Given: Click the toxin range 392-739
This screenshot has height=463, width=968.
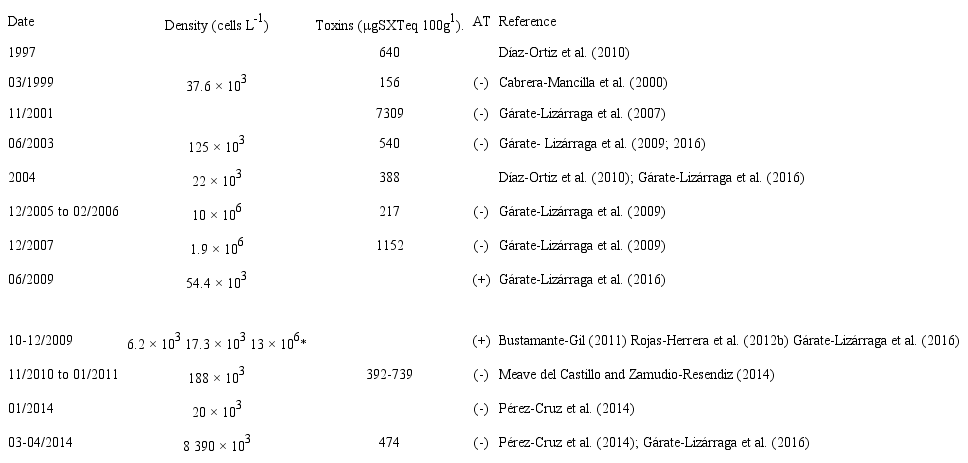Looking at the screenshot, I should (388, 374).
